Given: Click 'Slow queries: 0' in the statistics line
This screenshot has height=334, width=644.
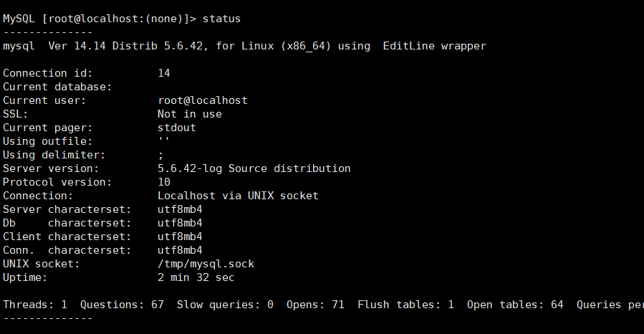Looking at the screenshot, I should click(x=225, y=305).
